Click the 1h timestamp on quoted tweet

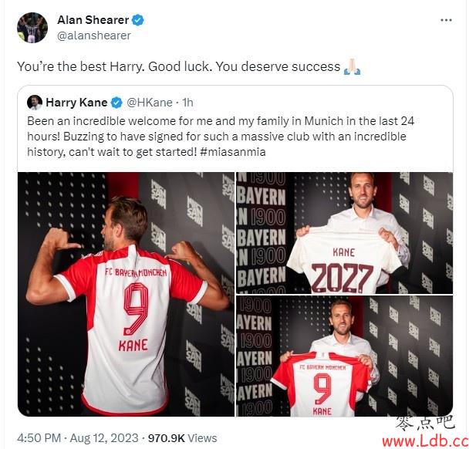(x=187, y=103)
